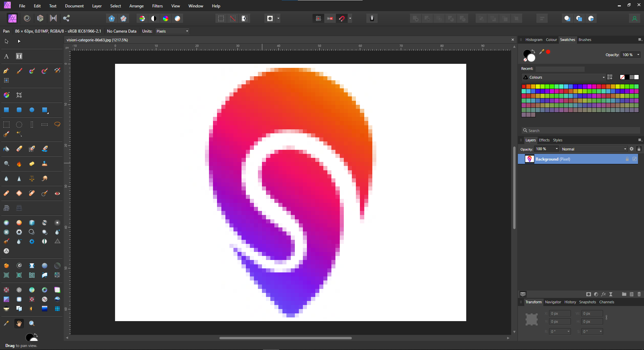Viewport: 644px width, 350px height.
Task: Select the Rectangle shape tool
Action: pyautogui.click(x=6, y=110)
